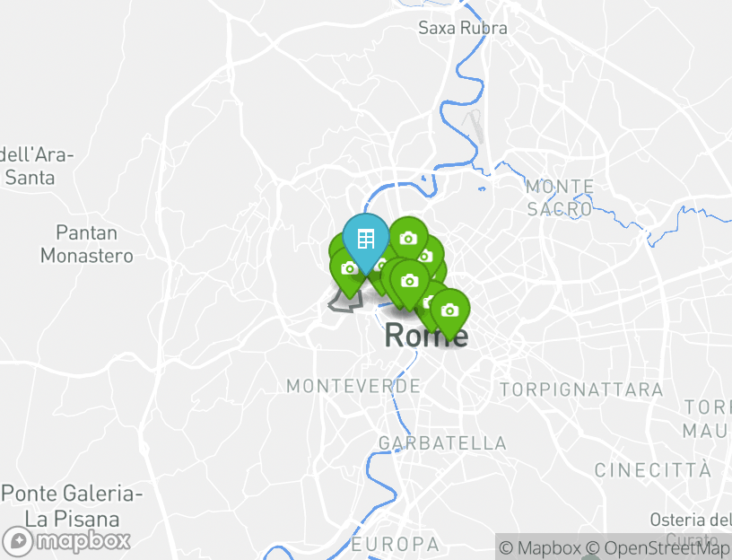Click the Mapbox logo
732x560 pixels.
(65, 541)
